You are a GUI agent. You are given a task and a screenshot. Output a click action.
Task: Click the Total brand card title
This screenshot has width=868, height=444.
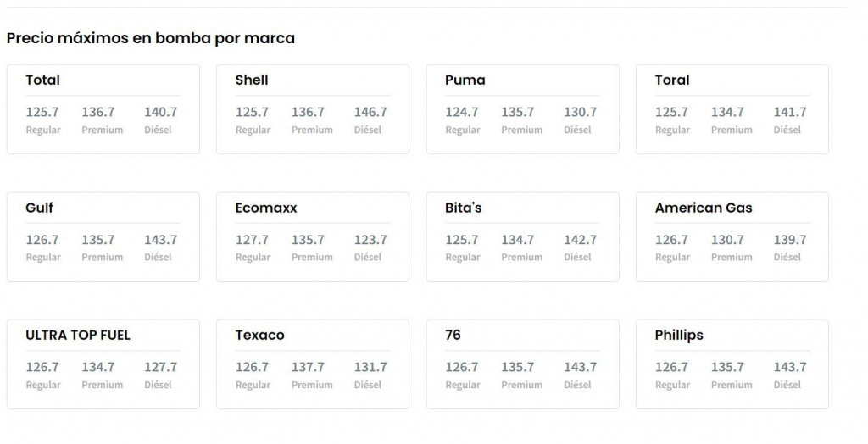tap(42, 80)
